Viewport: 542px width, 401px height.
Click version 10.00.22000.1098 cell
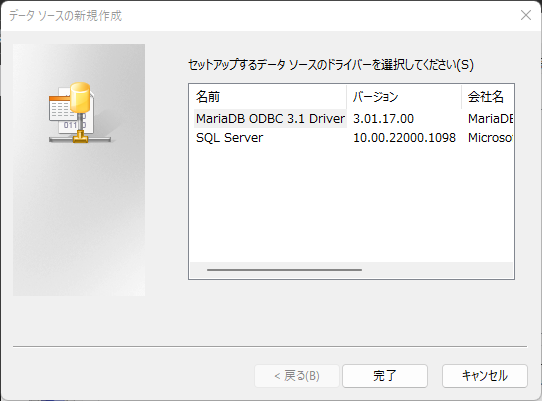pyautogui.click(x=404, y=138)
